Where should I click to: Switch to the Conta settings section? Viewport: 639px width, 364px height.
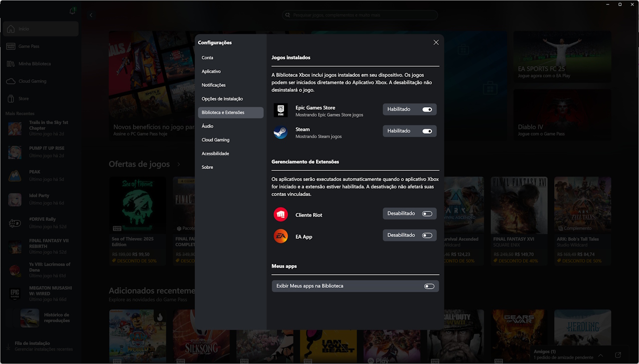point(207,57)
